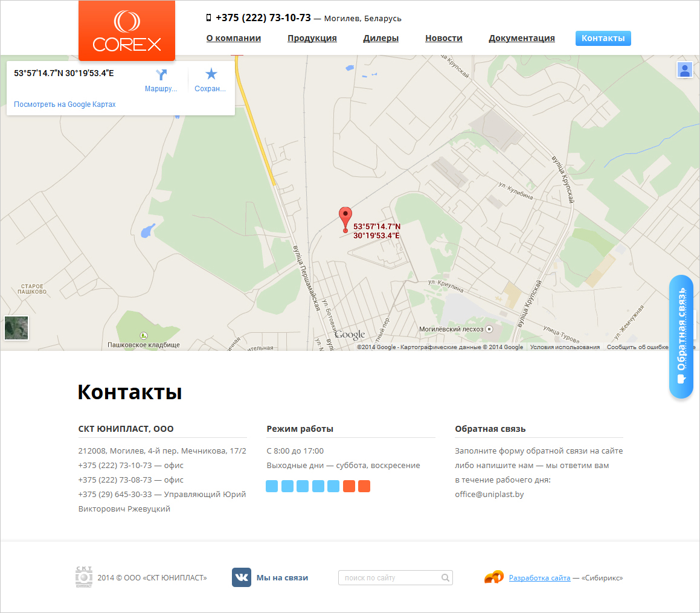The image size is (700, 613).
Task: Click the Могилёвский лесхоз map marker
Action: [x=489, y=329]
